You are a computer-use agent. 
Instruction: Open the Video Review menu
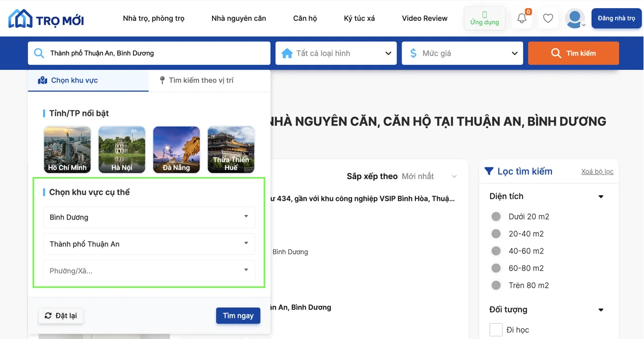click(x=424, y=18)
